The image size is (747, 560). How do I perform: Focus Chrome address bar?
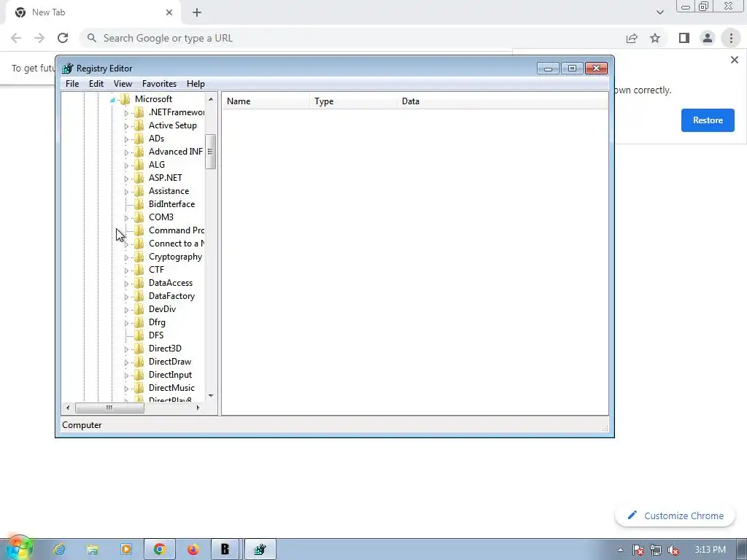(352, 38)
